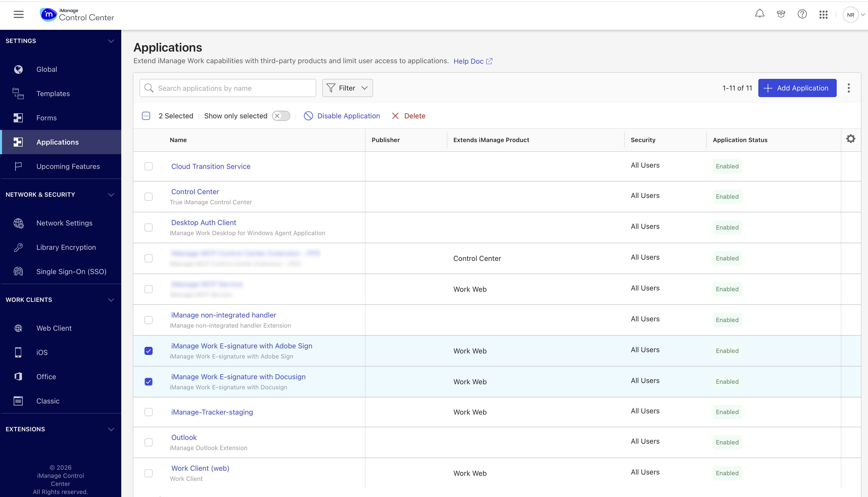
Task: Deselect all via the header selection checkbox
Action: pos(146,116)
